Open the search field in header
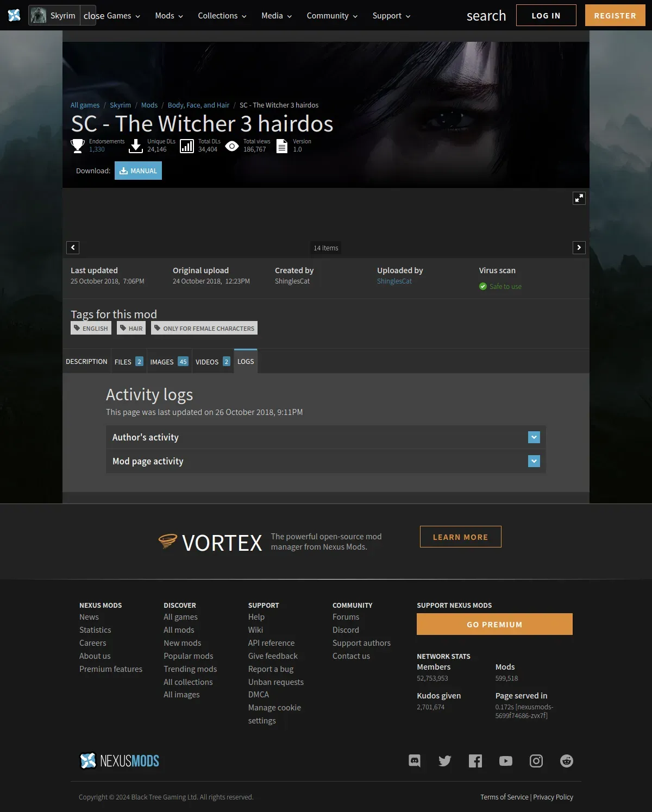The width and height of the screenshot is (652, 812). coord(486,16)
